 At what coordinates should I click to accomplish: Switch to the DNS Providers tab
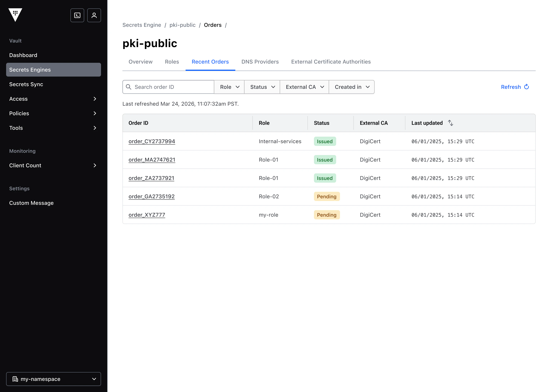(260, 62)
